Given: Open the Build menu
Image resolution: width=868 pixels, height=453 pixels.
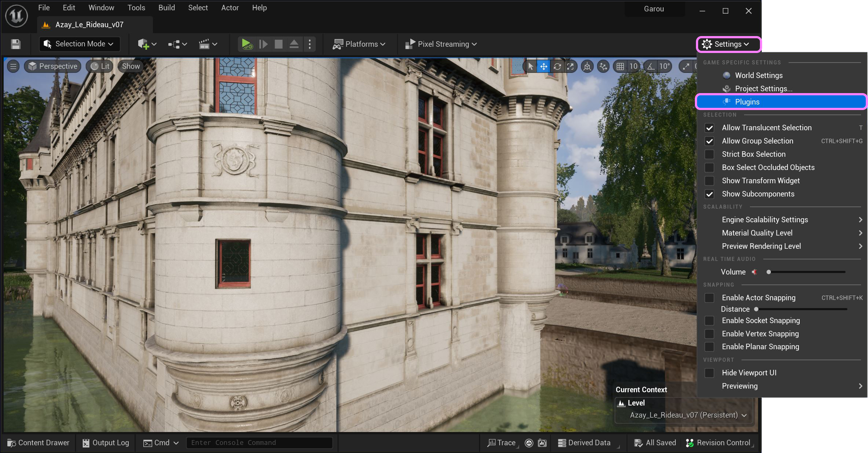Looking at the screenshot, I should click(x=167, y=8).
